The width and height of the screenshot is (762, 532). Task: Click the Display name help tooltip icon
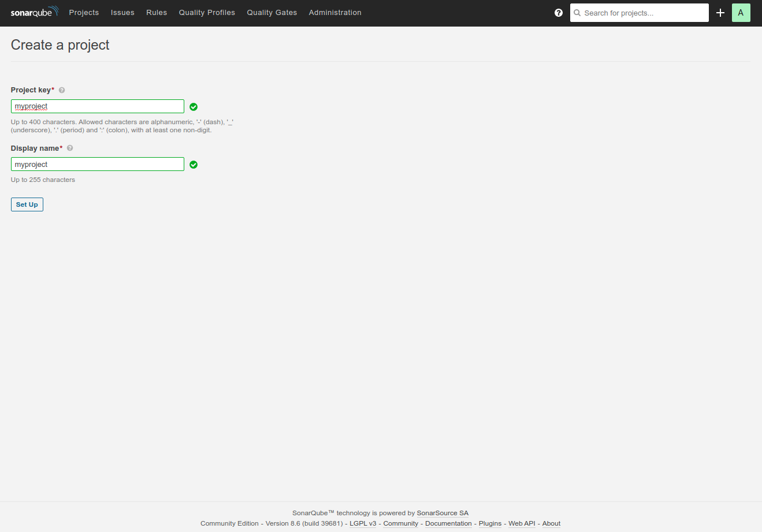[x=69, y=148]
